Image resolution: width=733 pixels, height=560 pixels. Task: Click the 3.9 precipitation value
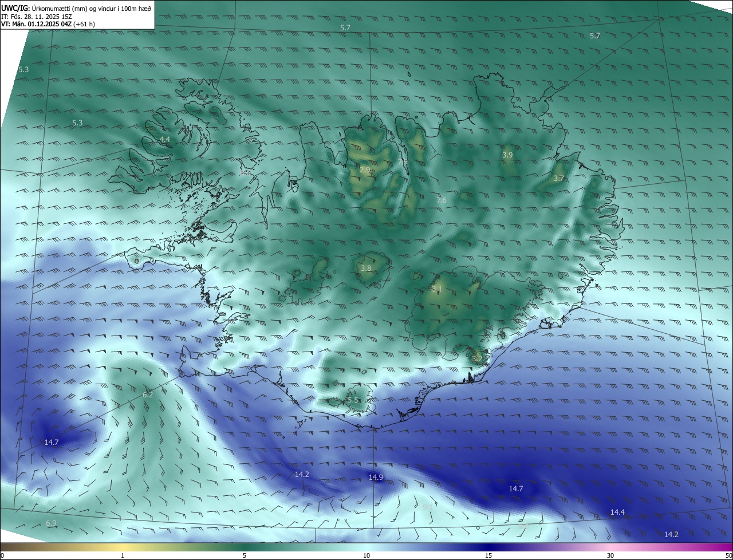tap(507, 155)
